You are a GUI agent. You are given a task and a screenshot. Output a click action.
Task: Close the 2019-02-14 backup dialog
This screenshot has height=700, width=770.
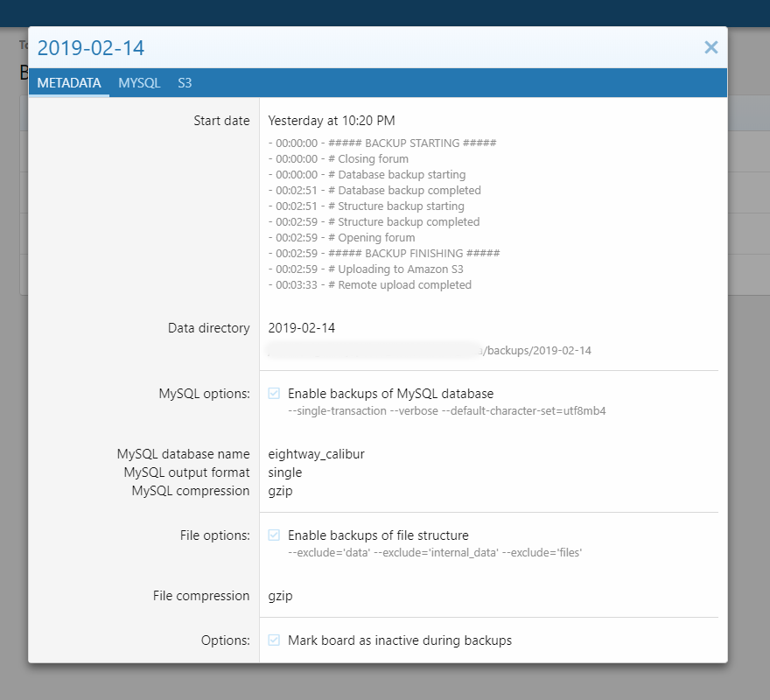(710, 47)
